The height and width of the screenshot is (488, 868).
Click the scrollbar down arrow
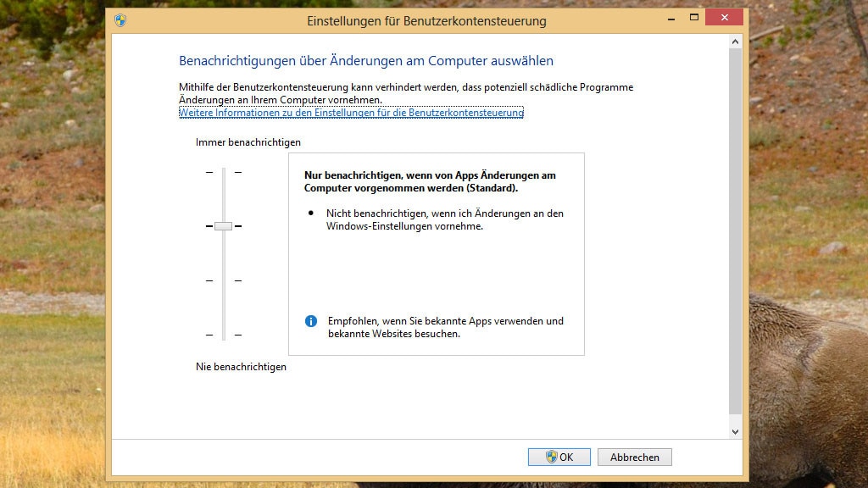734,430
